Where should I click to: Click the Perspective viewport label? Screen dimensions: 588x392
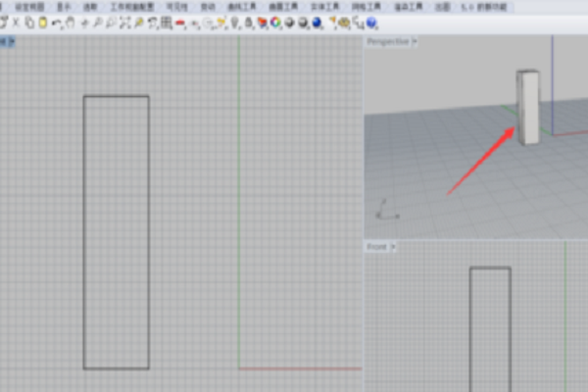[388, 41]
